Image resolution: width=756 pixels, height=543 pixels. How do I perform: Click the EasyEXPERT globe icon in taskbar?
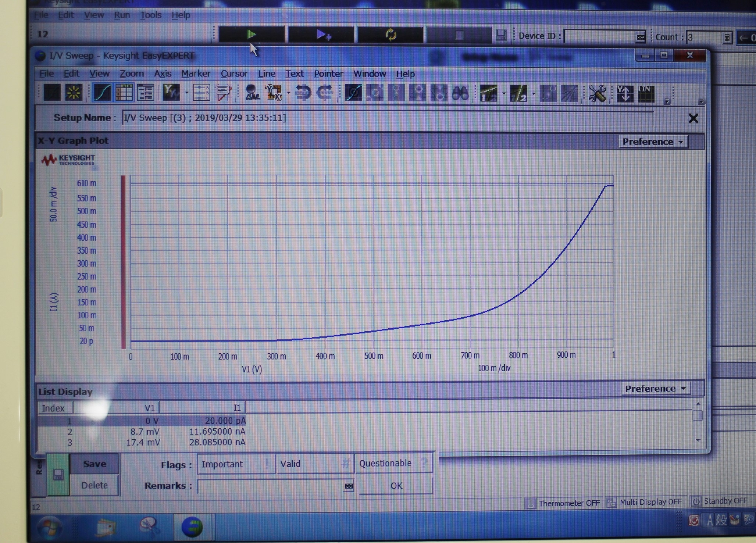click(x=192, y=527)
